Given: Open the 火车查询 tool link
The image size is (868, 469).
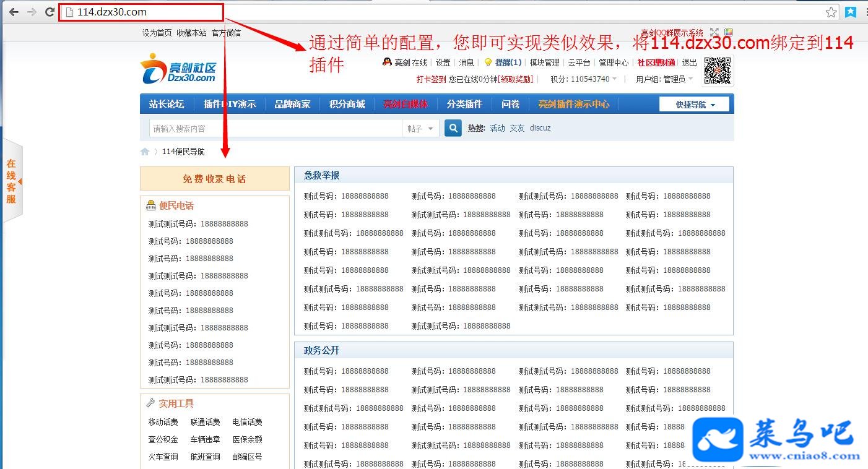Looking at the screenshot, I should pyautogui.click(x=163, y=457).
